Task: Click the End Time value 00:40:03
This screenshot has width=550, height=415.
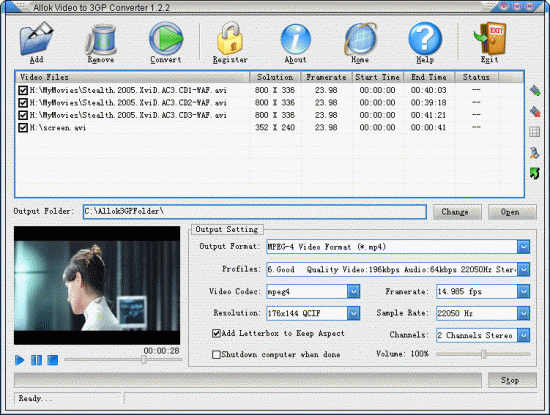Action: (428, 91)
